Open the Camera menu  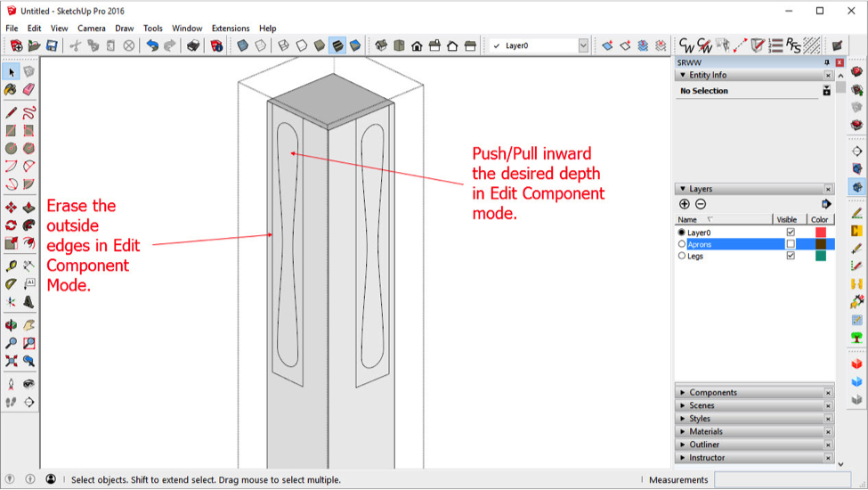91,29
